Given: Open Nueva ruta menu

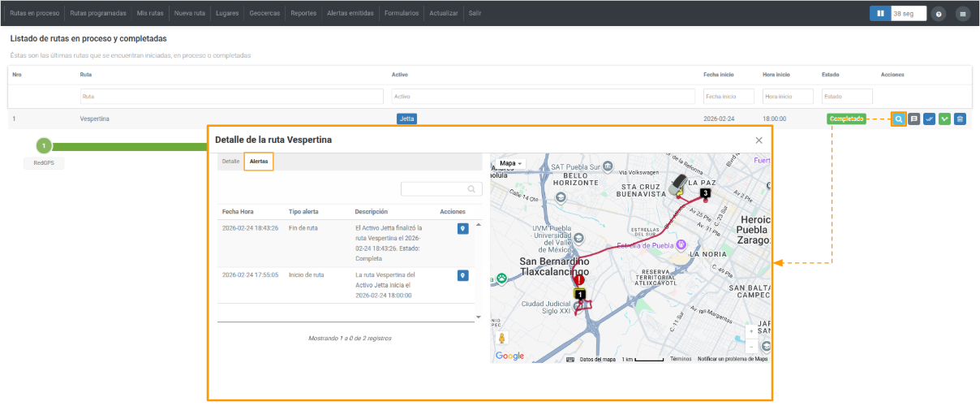Looking at the screenshot, I should (190, 14).
